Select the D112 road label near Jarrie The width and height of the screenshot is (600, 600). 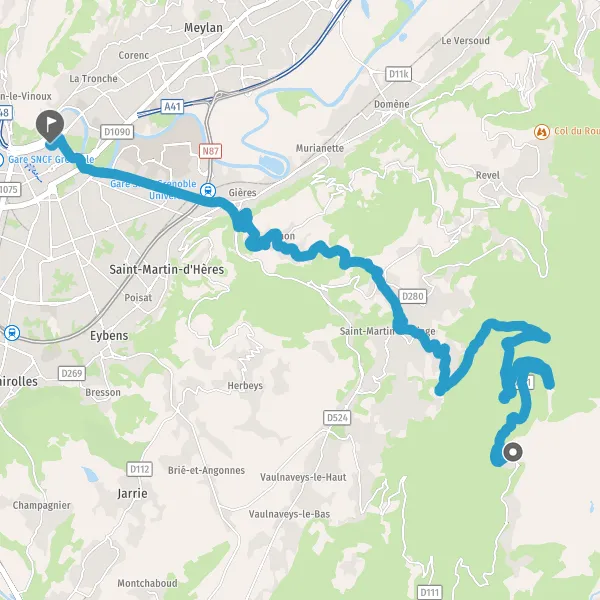coord(140,469)
